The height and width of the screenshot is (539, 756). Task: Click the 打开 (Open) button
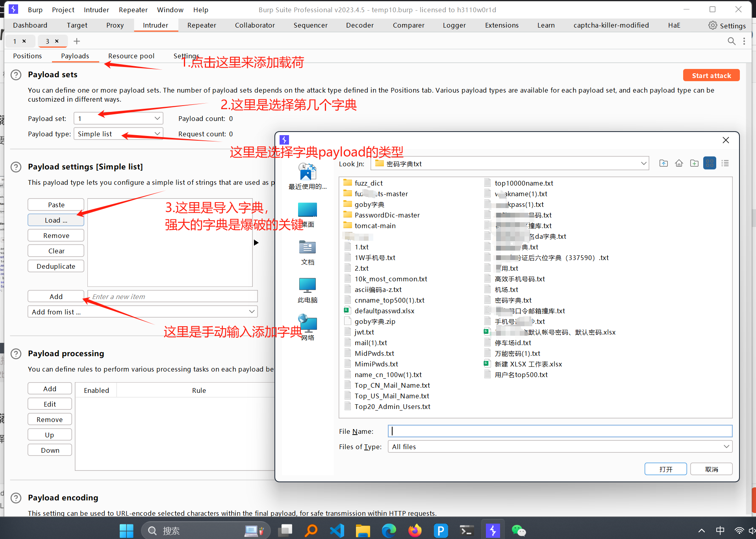coord(665,469)
